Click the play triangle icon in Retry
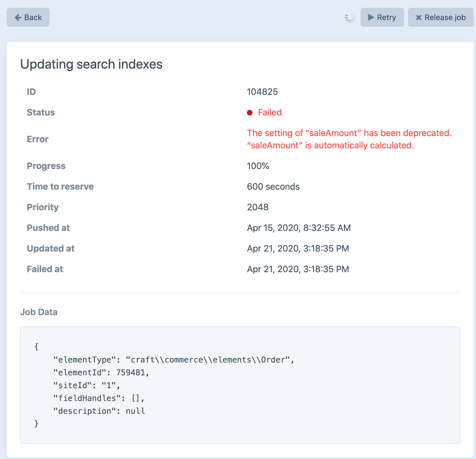476x459 pixels. pyautogui.click(x=371, y=17)
